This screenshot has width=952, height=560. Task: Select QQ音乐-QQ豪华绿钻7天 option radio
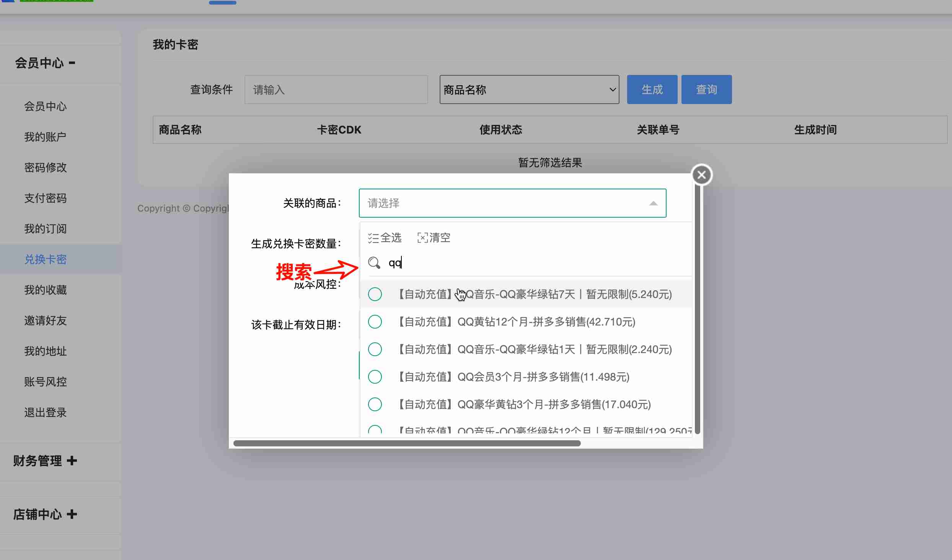pyautogui.click(x=375, y=294)
